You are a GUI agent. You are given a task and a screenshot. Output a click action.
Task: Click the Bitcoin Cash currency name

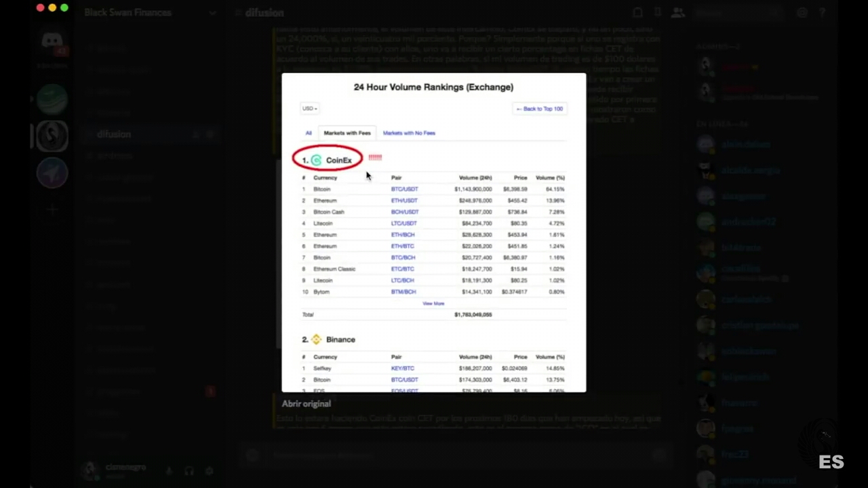329,212
